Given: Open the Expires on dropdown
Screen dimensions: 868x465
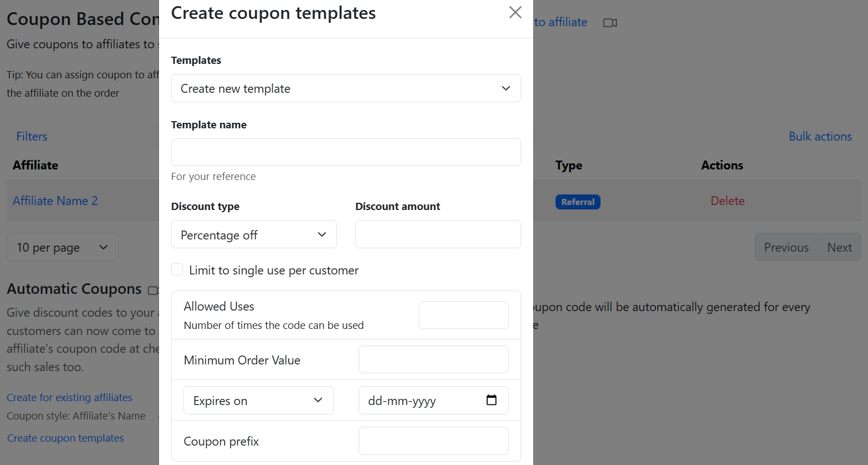Looking at the screenshot, I should coord(259,401).
